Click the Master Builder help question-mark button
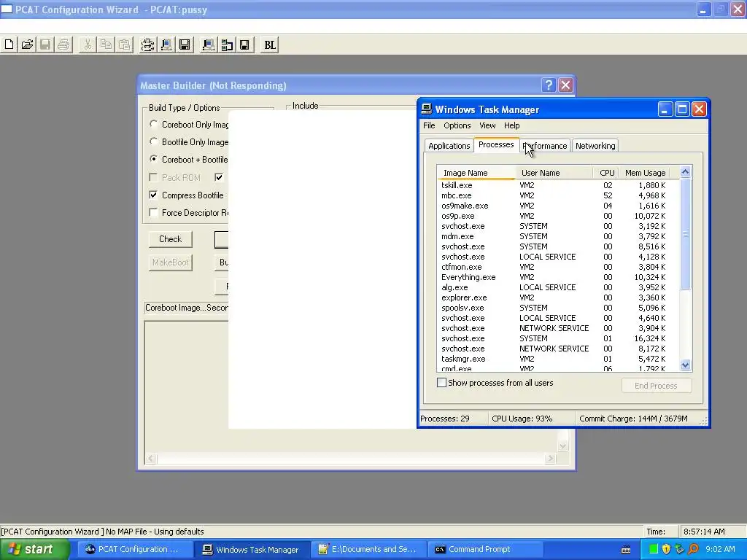The height and width of the screenshot is (560, 747). tap(549, 85)
